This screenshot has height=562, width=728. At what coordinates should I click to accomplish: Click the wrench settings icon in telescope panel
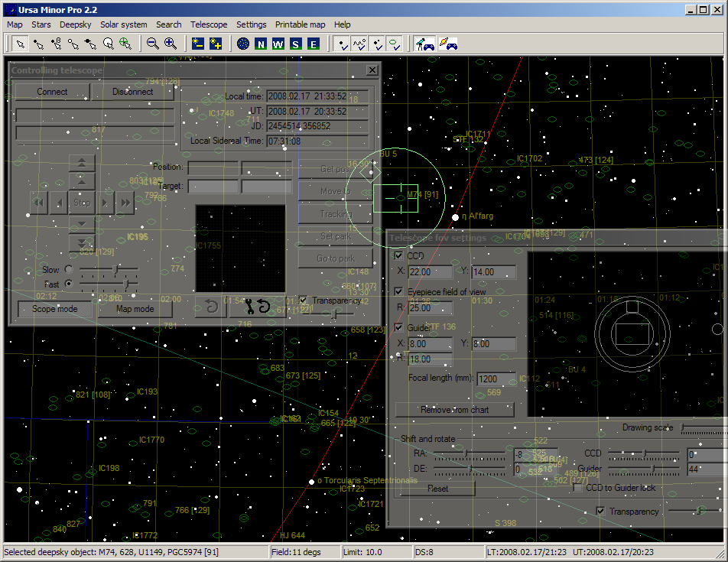coord(249,307)
